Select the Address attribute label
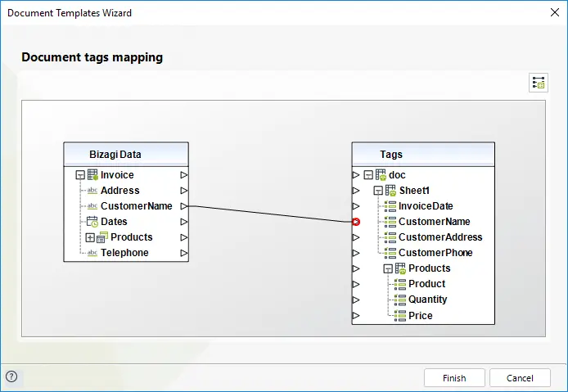The width and height of the screenshot is (568, 392). pyautogui.click(x=120, y=191)
